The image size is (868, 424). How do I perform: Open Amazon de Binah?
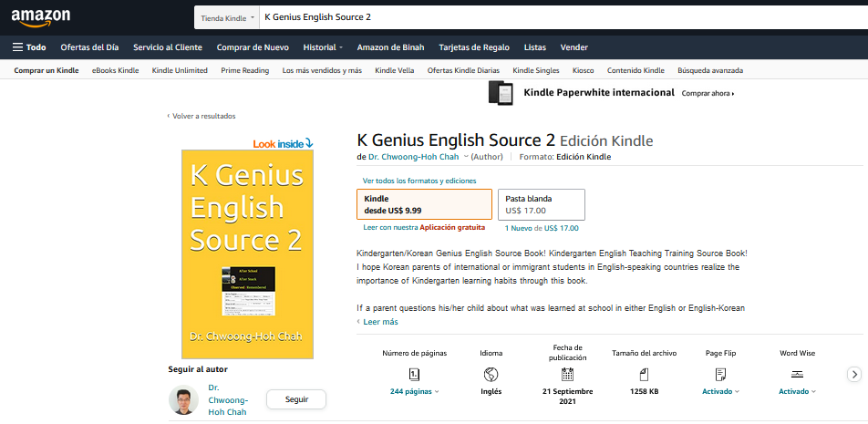tap(391, 47)
